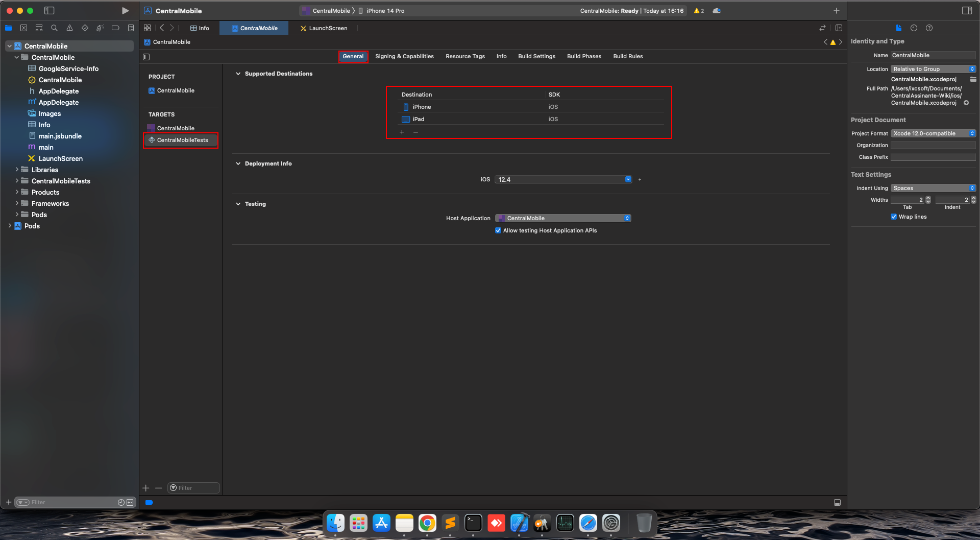Open the Symbol navigator
This screenshot has width=980, height=540.
coord(39,28)
